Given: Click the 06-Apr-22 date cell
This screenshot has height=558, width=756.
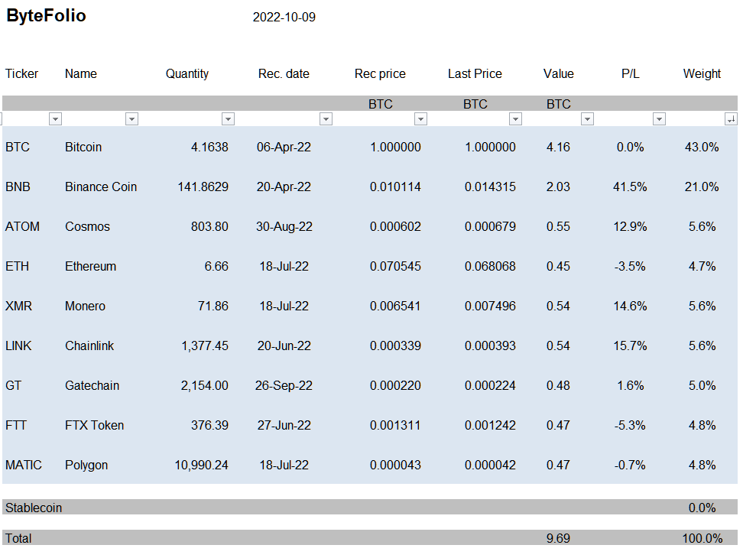Looking at the screenshot, I should [284, 147].
